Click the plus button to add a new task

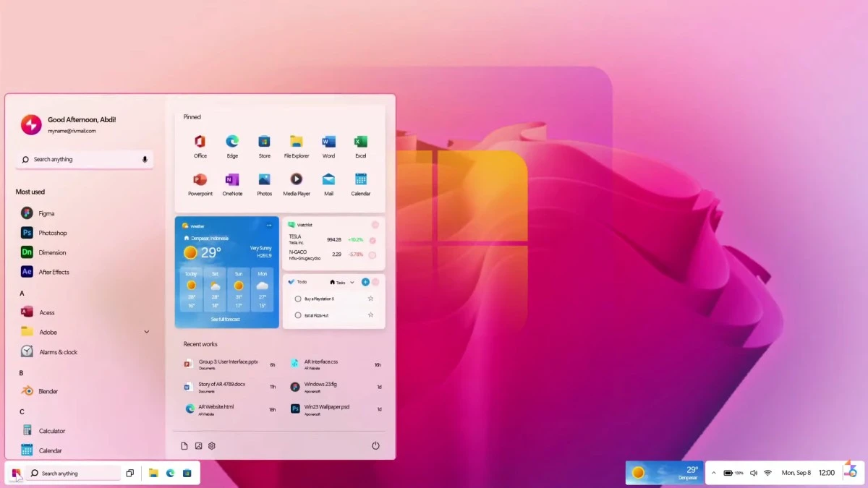pos(365,282)
